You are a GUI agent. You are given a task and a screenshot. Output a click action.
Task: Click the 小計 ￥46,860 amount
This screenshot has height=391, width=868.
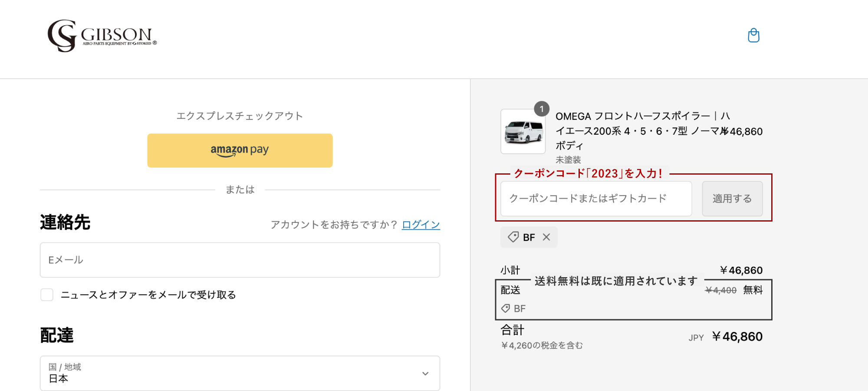(741, 270)
